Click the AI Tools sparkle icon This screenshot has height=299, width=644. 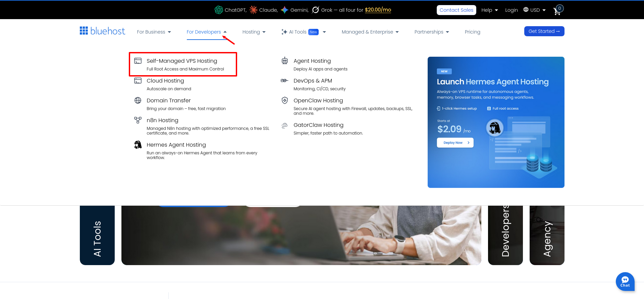284,32
